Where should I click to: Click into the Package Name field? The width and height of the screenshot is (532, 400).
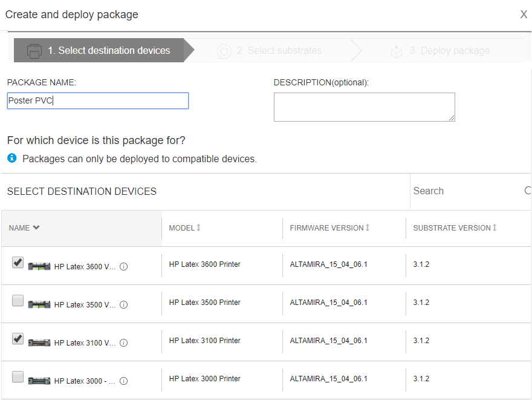tap(98, 101)
